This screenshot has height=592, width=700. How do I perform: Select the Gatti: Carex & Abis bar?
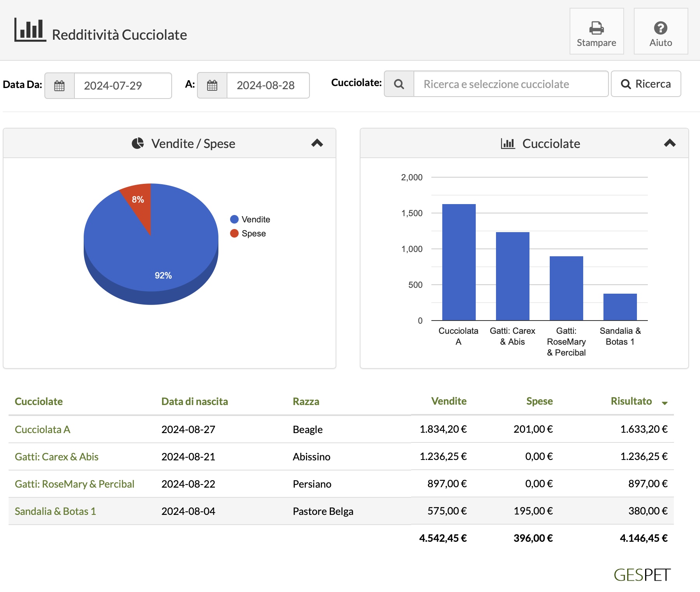512,276
